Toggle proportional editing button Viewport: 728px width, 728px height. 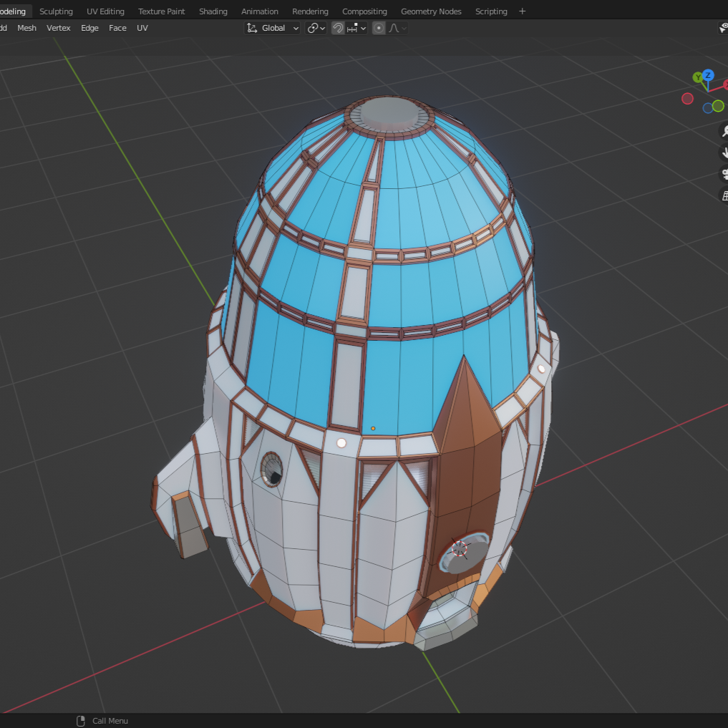[379, 28]
